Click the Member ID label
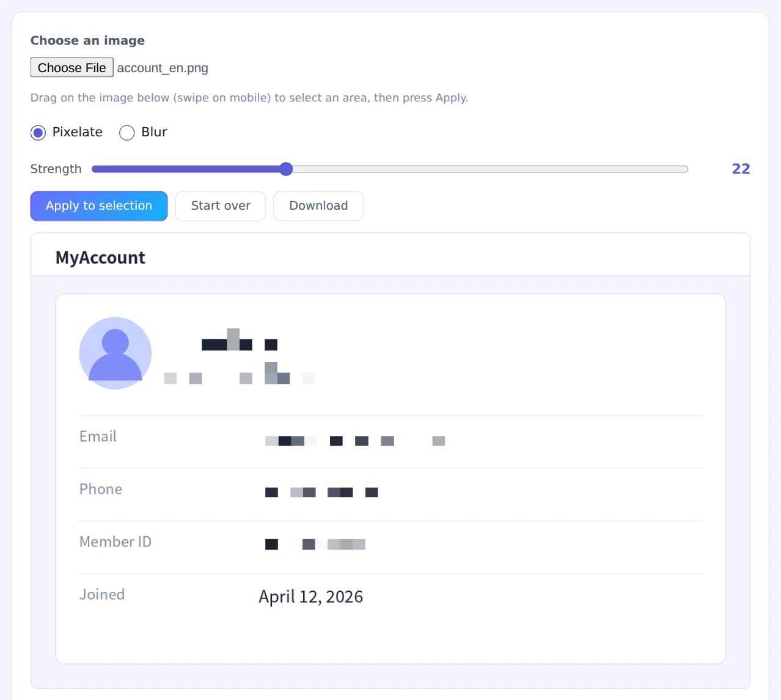 click(116, 542)
